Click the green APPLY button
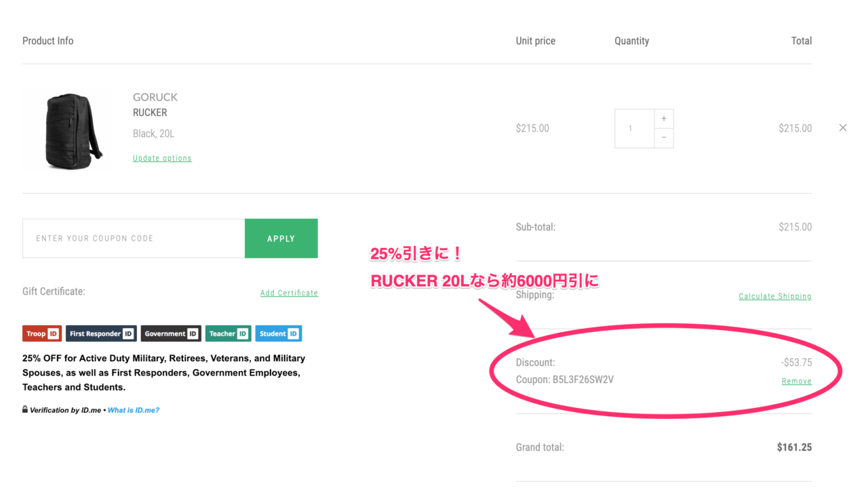The height and width of the screenshot is (488, 868). (x=281, y=239)
